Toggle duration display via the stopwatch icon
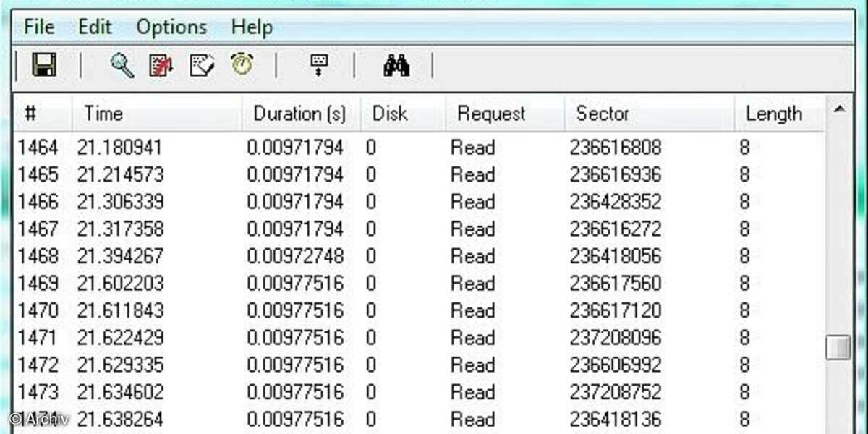The image size is (868, 434). (x=242, y=65)
